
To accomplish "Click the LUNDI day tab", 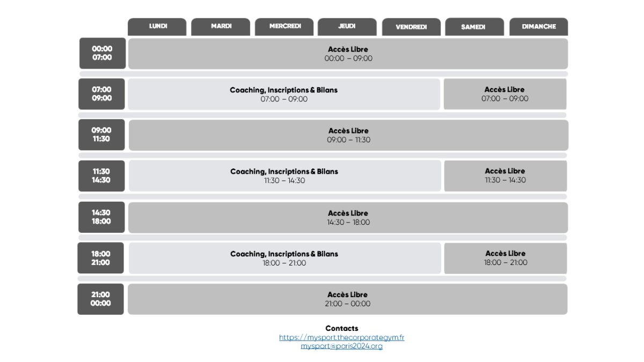I will (157, 27).
